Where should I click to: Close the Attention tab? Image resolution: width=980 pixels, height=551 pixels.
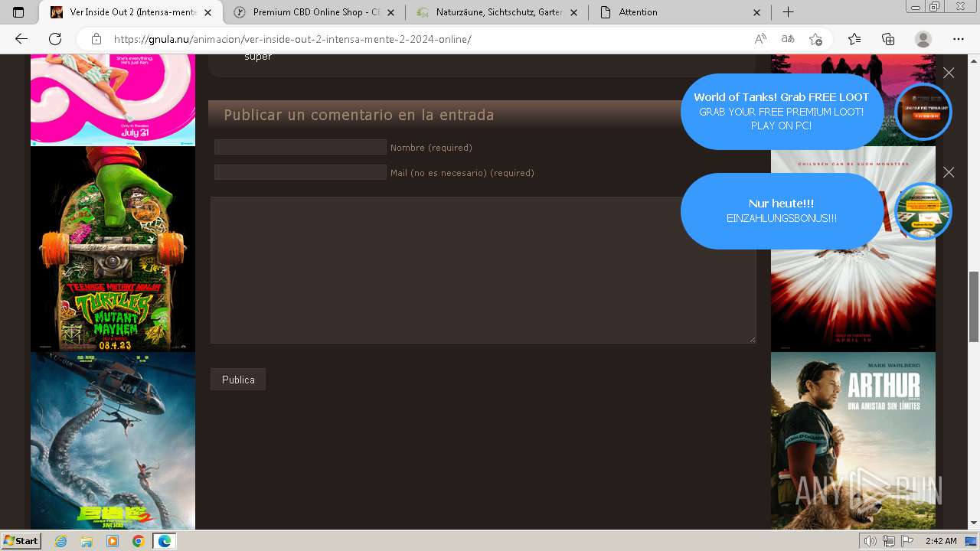(757, 12)
